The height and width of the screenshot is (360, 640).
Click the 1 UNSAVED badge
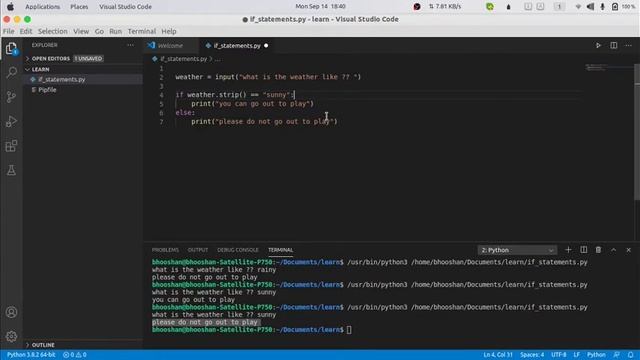click(89, 59)
